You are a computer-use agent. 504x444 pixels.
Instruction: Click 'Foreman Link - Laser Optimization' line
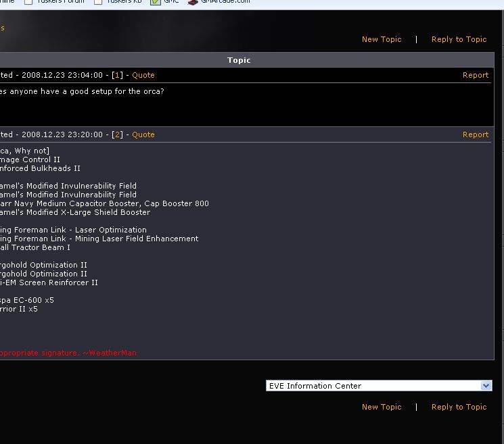[x=81, y=230]
